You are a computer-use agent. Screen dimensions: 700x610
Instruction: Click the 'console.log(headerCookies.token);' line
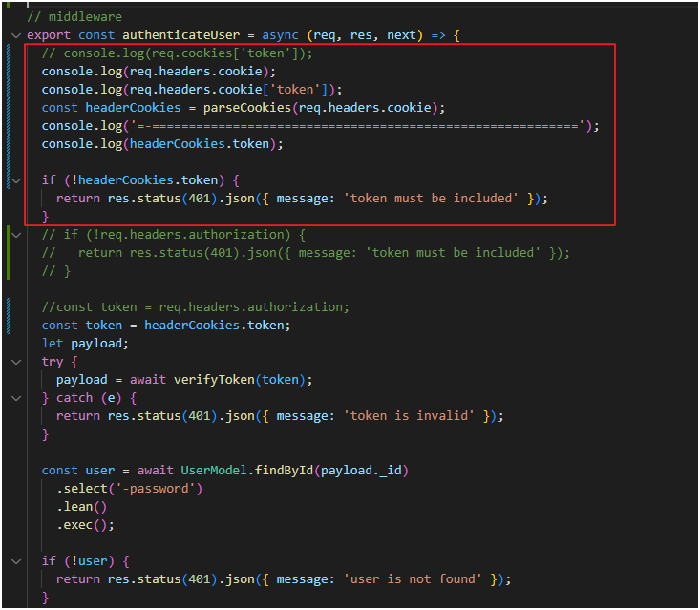point(162,144)
